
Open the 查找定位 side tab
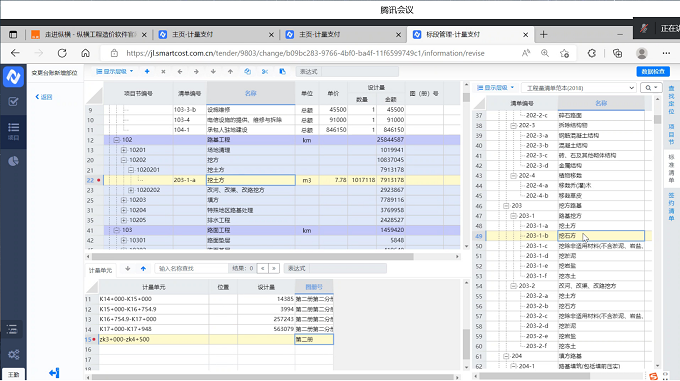pyautogui.click(x=672, y=100)
